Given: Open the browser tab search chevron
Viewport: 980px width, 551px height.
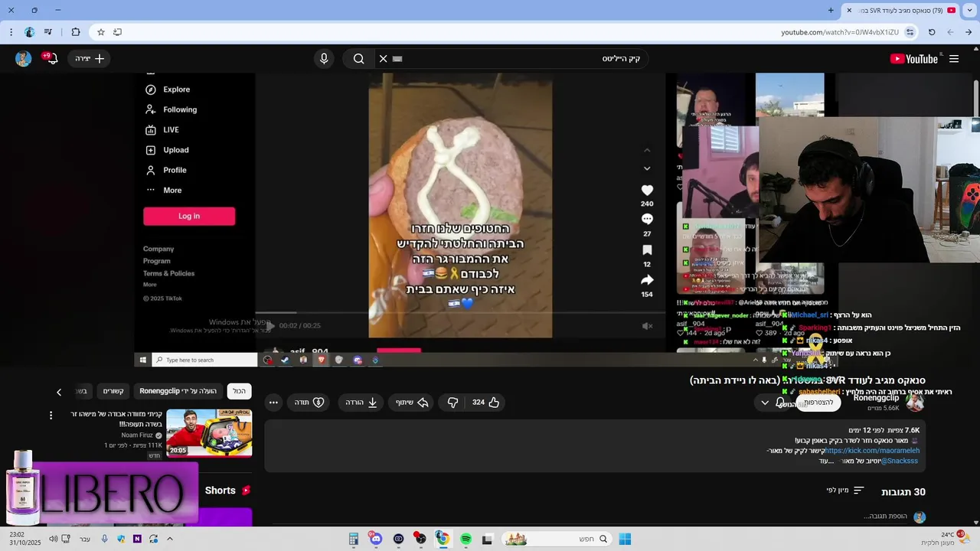Looking at the screenshot, I should click(969, 10).
